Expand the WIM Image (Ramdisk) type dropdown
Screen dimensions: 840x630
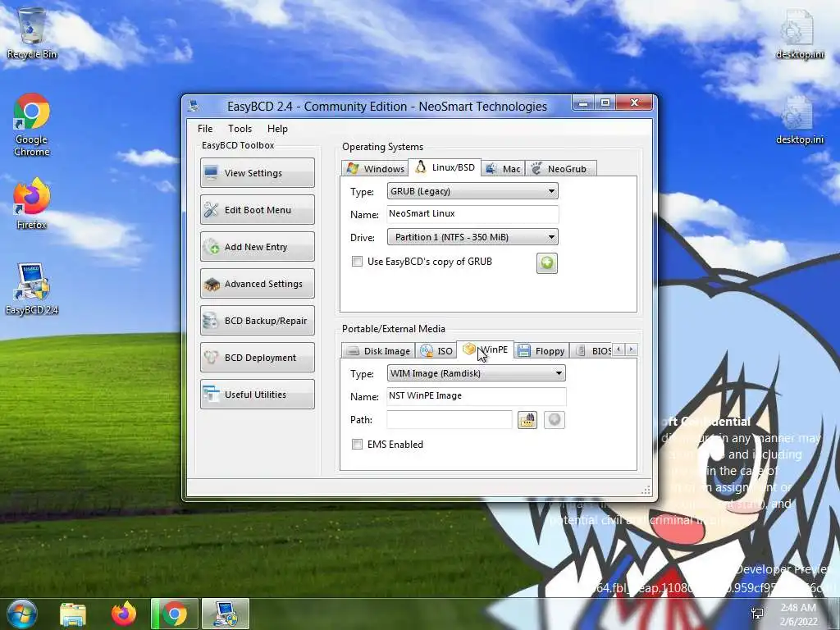pos(477,373)
